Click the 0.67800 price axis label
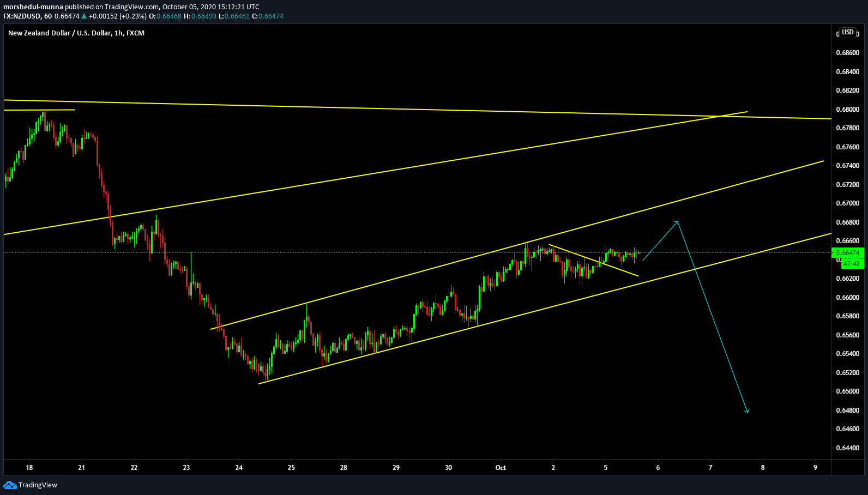The width and height of the screenshot is (868, 495). [847, 128]
